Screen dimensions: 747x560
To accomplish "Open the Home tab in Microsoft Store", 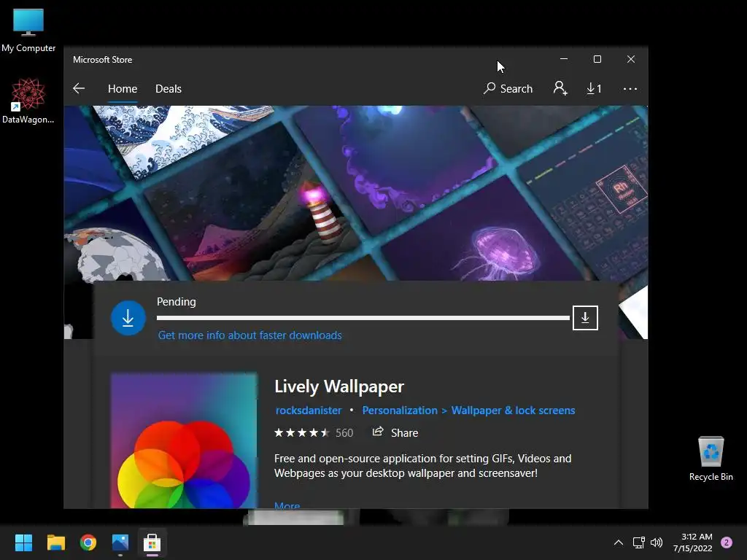I will (123, 89).
